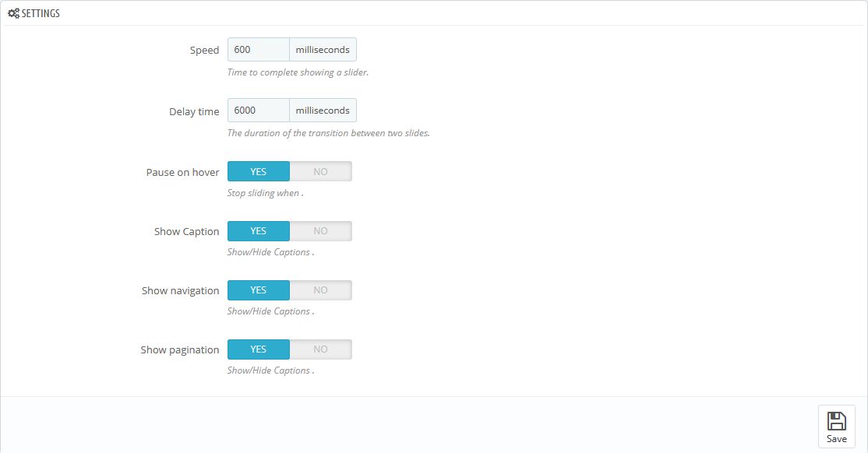Click the milliseconds unit beside Speed
Viewport: 868px width, 453px height.
click(x=323, y=50)
